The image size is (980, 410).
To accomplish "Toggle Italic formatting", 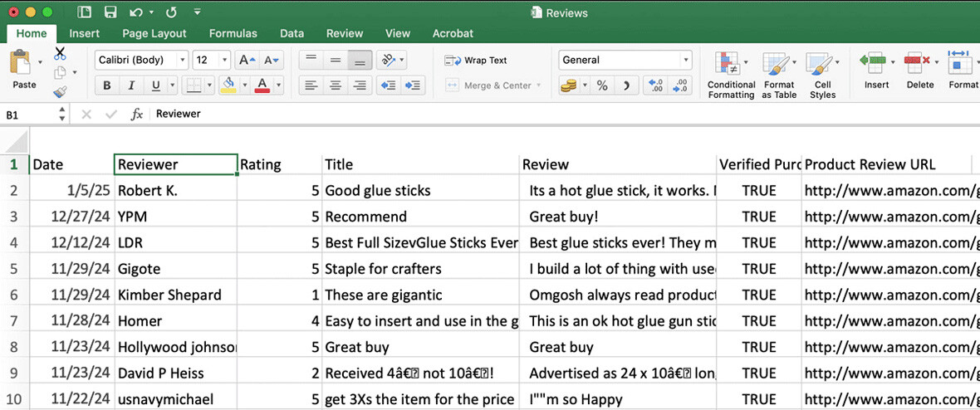I will (x=130, y=85).
